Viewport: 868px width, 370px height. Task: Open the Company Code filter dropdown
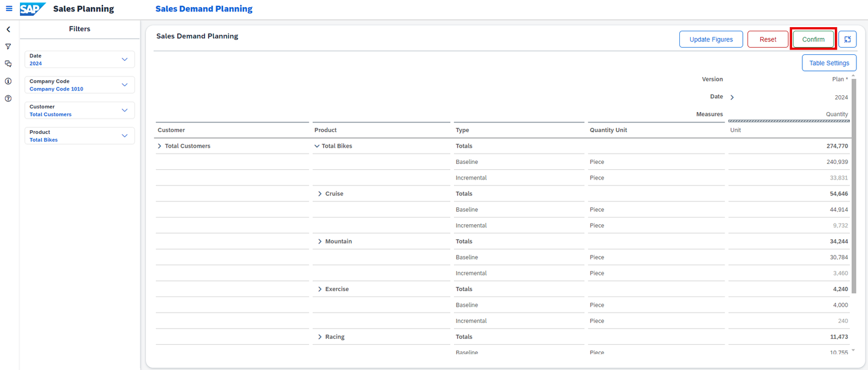coord(80,85)
